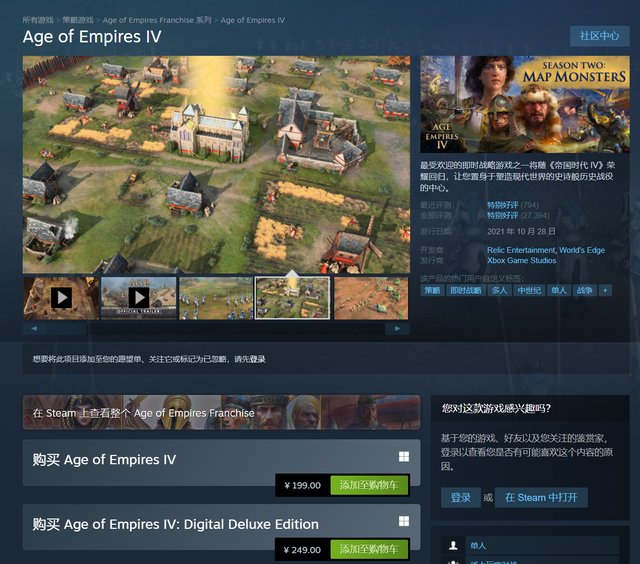Click the single-player person icon

click(453, 546)
